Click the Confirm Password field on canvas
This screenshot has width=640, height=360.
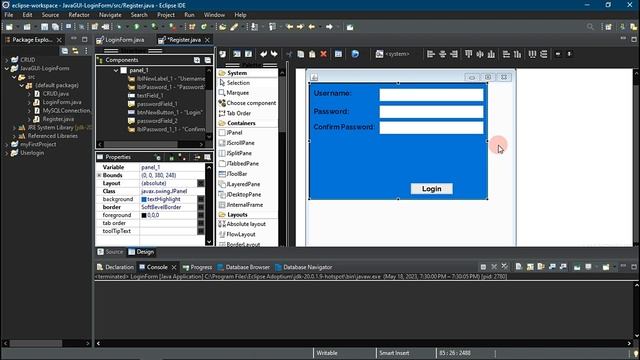(x=431, y=127)
